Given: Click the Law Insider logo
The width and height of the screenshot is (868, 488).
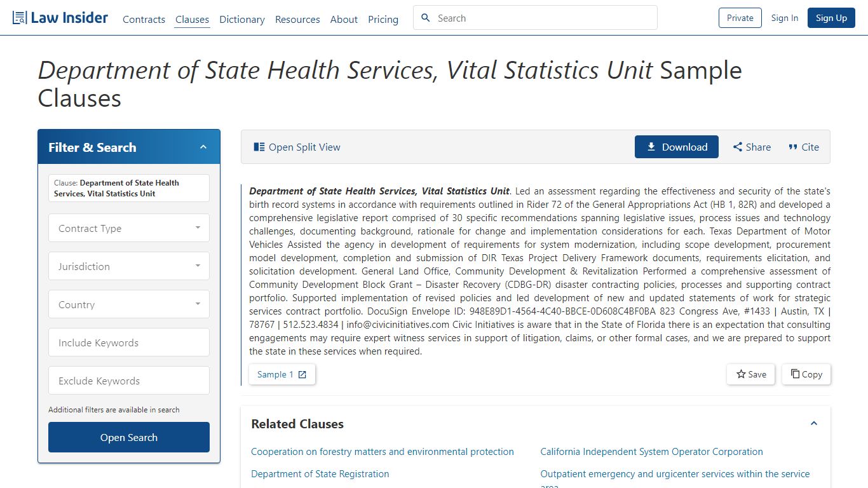Looking at the screenshot, I should (x=60, y=18).
